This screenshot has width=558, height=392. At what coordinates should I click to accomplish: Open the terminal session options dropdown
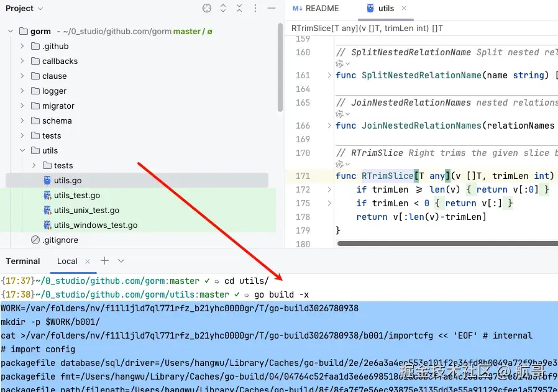click(x=121, y=261)
